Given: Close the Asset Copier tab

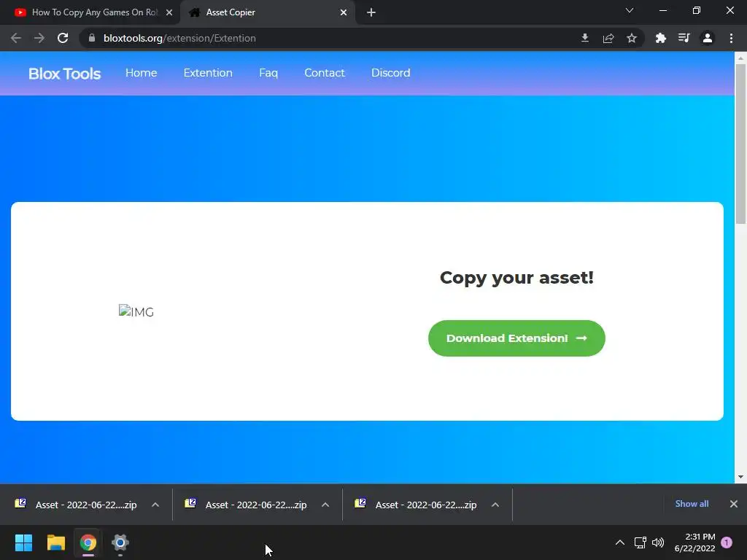Looking at the screenshot, I should 344,12.
